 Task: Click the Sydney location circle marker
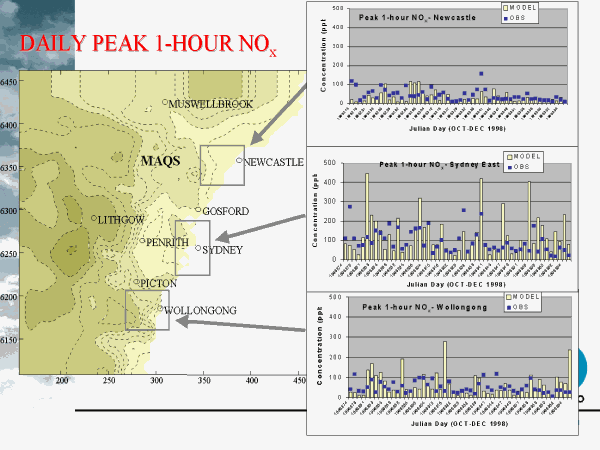[x=198, y=248]
